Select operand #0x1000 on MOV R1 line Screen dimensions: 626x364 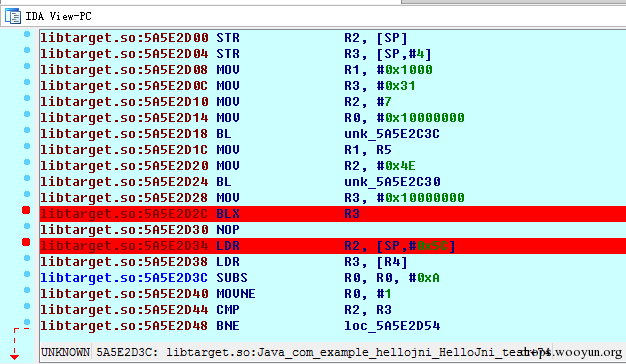click(x=404, y=70)
